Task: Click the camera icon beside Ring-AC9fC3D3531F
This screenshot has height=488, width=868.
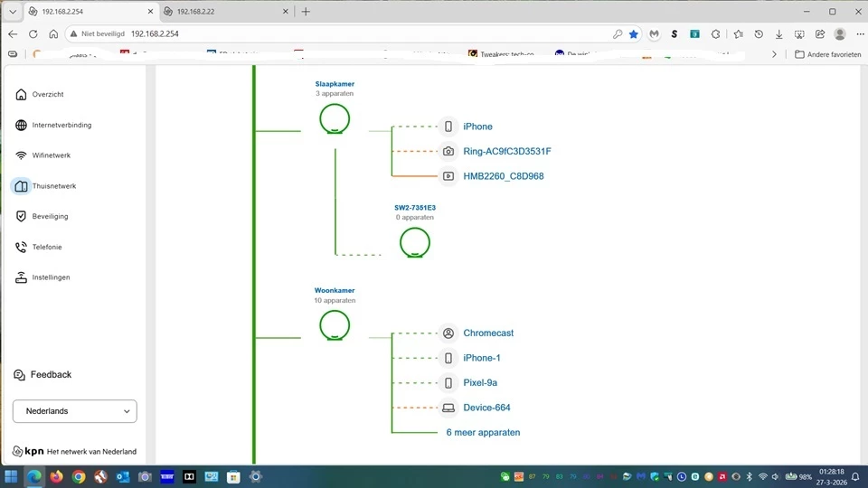Action: coord(448,151)
